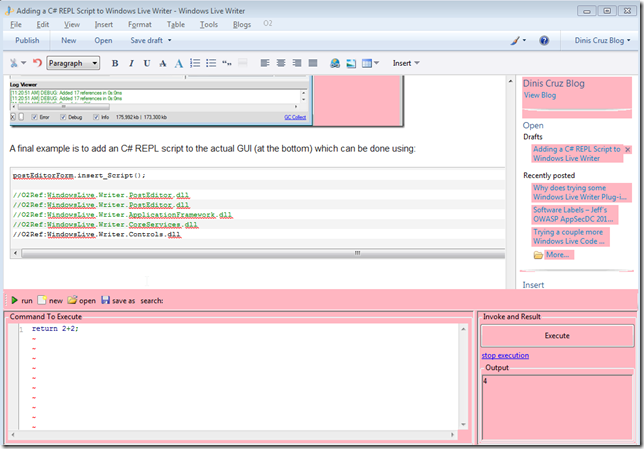Click the save as floppy disk icon
Viewport: 644px width, 449px height.
106,300
